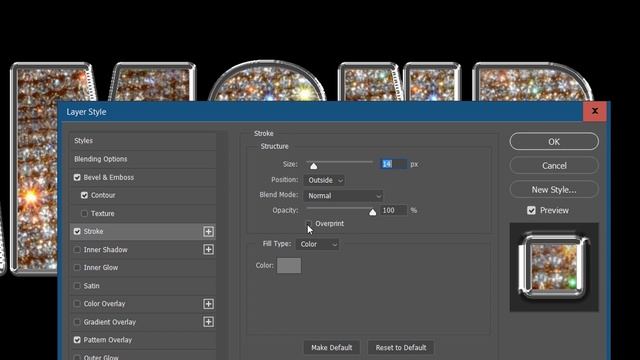Viewport: 640px width, 360px height.
Task: Enable the Texture checkbox
Action: (x=84, y=213)
